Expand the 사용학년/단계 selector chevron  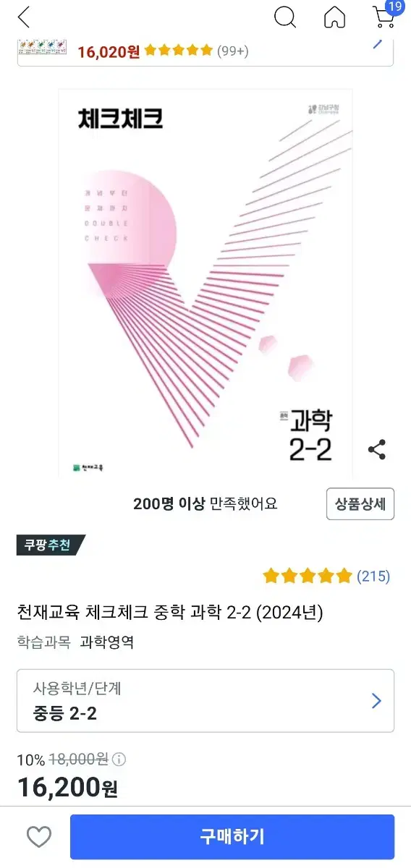tap(376, 700)
